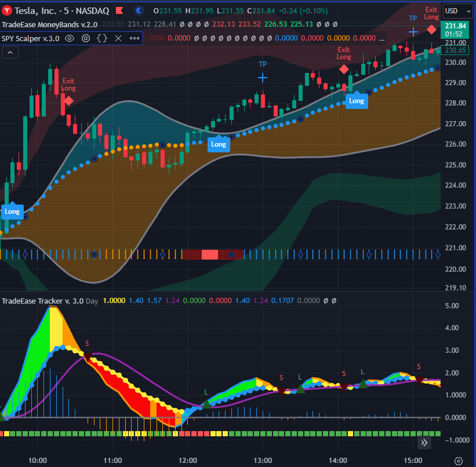This screenshot has width=476, height=467.
Task: Click the Exit Long diamond below USD dropdown
Action: [x=431, y=30]
